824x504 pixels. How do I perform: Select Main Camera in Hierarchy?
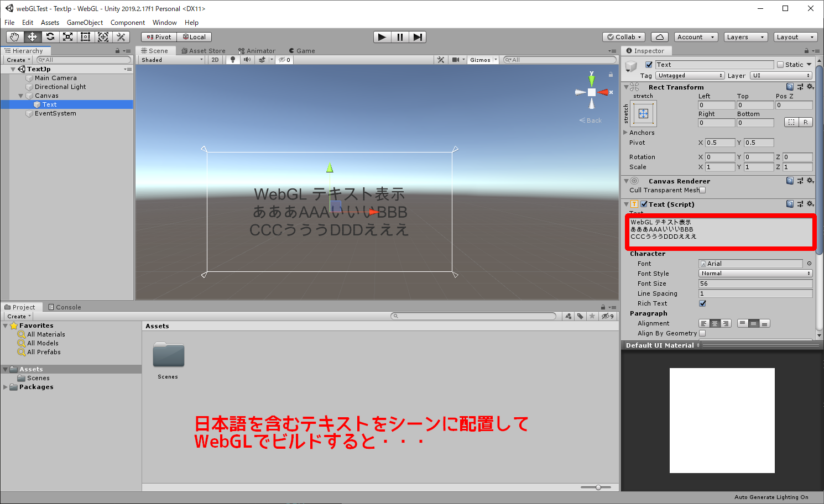point(56,78)
